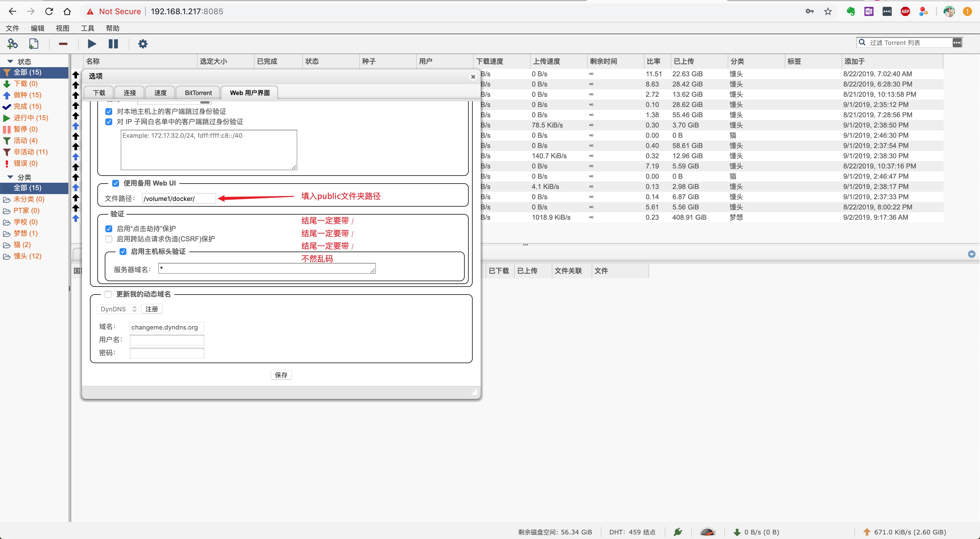Open the settings gear icon
Image resolution: width=980 pixels, height=539 pixels.
click(142, 43)
